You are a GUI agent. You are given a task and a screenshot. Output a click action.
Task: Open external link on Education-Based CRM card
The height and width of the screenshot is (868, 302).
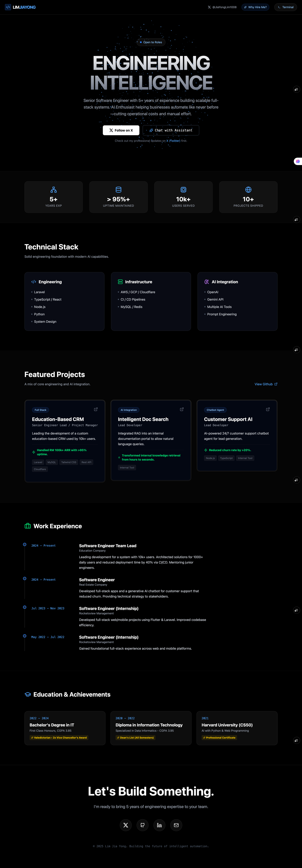click(96, 409)
